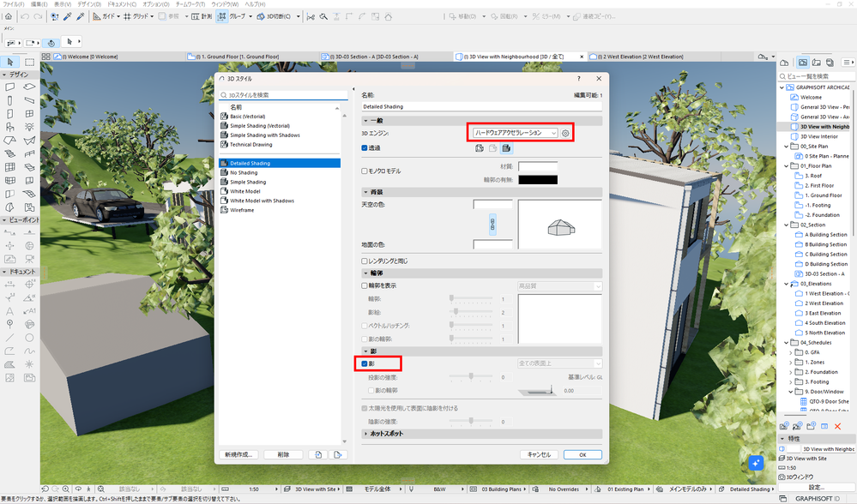Toggle the 影 shadow checkbox

pos(365,363)
